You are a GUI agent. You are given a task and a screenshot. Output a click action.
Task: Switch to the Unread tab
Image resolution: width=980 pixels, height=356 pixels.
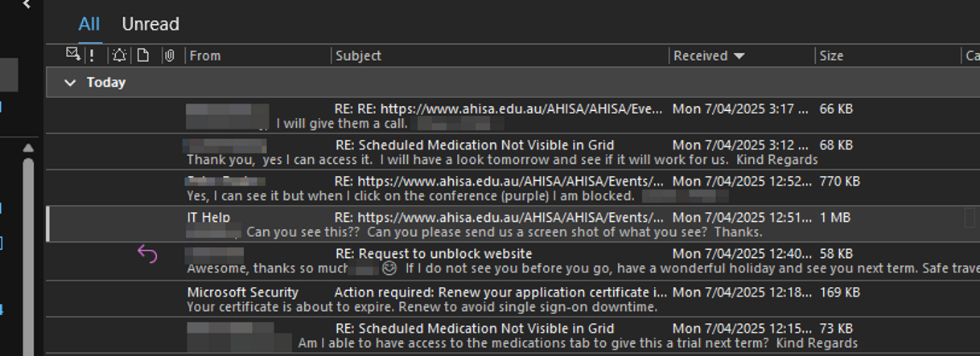[150, 24]
